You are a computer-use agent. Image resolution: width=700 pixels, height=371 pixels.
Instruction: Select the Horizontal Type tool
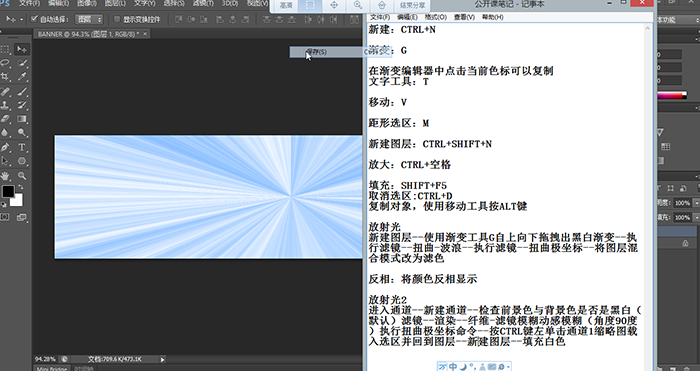21,147
